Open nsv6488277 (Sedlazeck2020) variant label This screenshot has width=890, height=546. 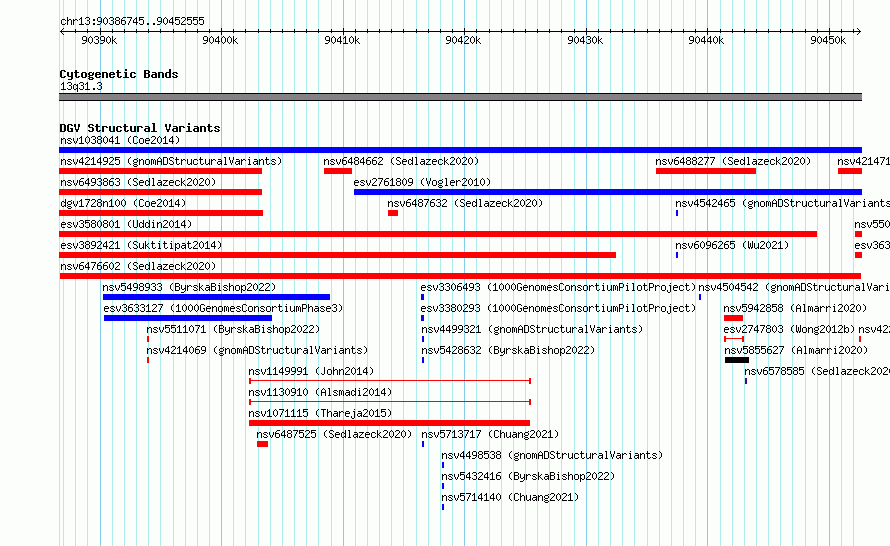733,161
